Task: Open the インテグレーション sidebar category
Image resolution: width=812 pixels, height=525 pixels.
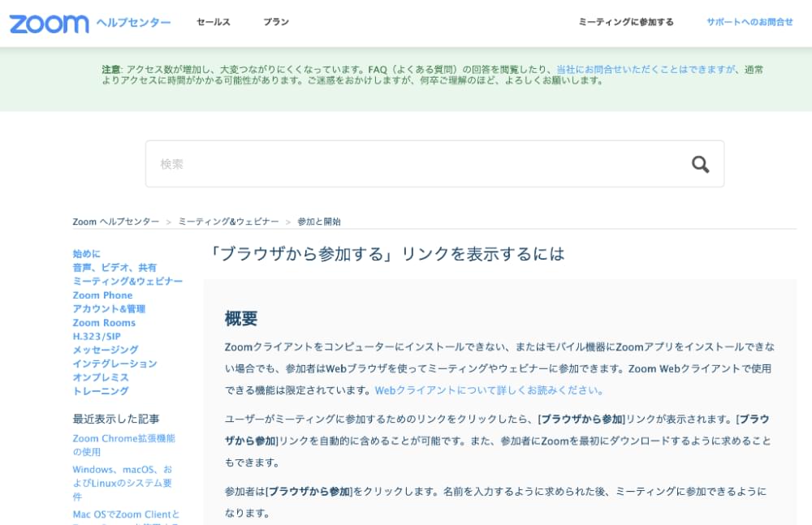Action: click(x=114, y=364)
